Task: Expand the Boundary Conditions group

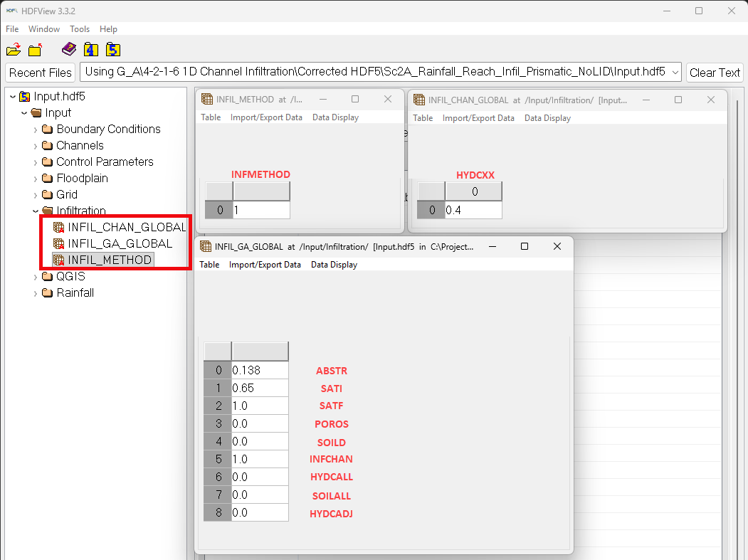Action: pyautogui.click(x=36, y=130)
